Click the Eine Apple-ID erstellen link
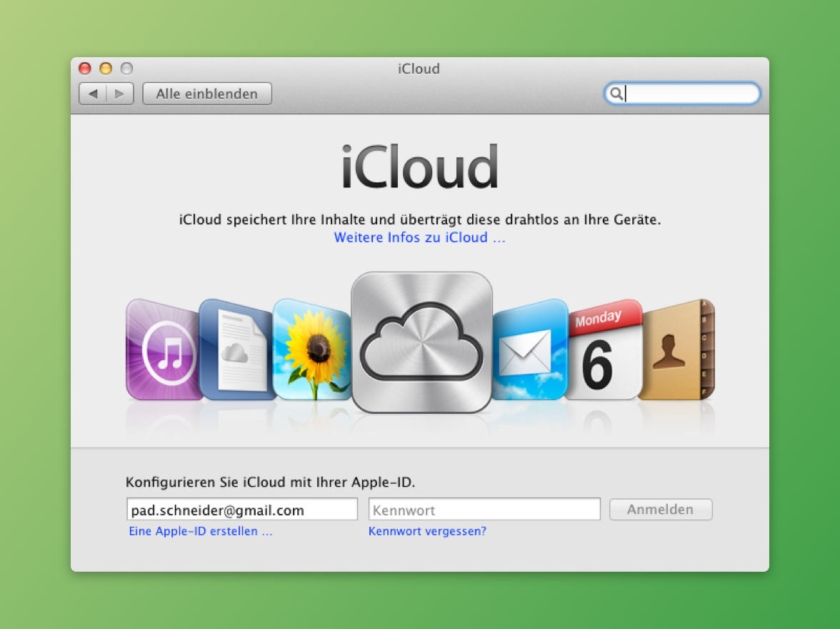The width and height of the screenshot is (840, 629). [x=200, y=531]
